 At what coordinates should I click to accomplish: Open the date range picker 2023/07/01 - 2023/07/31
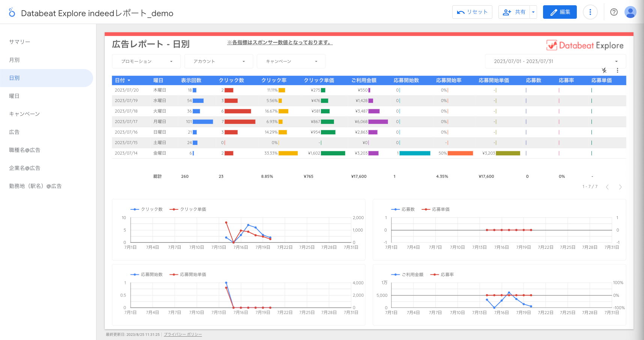pyautogui.click(x=555, y=62)
